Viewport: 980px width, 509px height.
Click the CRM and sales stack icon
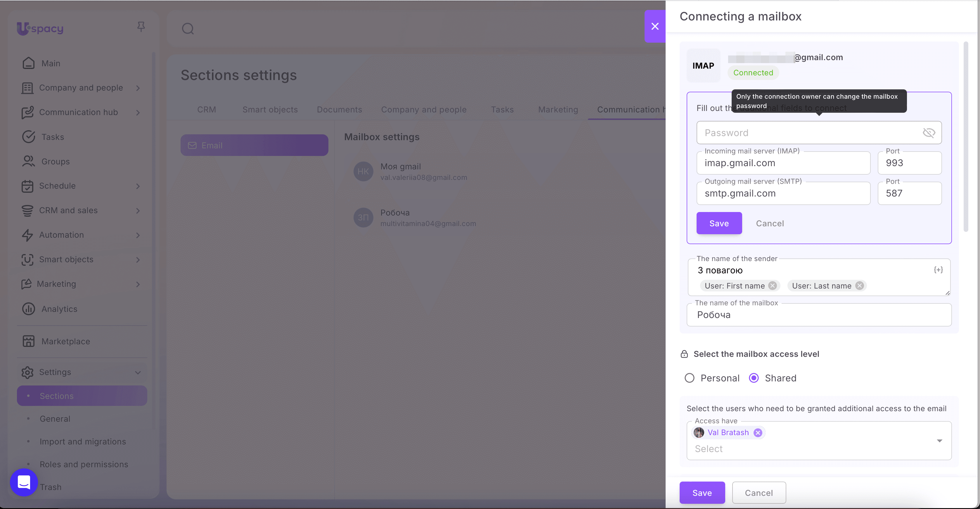[27, 210]
